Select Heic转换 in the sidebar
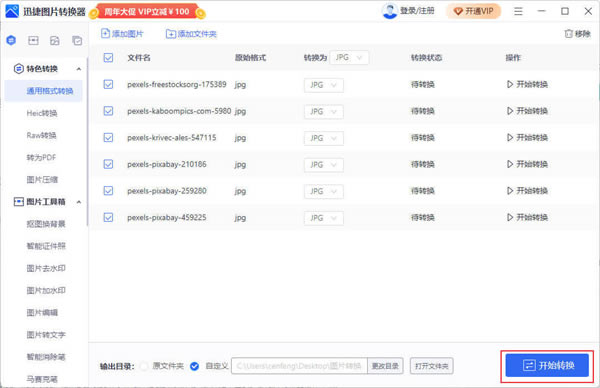The width and height of the screenshot is (600, 388). [x=42, y=113]
